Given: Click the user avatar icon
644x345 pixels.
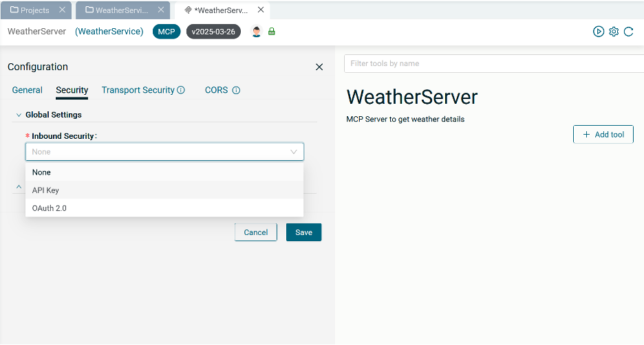Looking at the screenshot, I should (257, 32).
